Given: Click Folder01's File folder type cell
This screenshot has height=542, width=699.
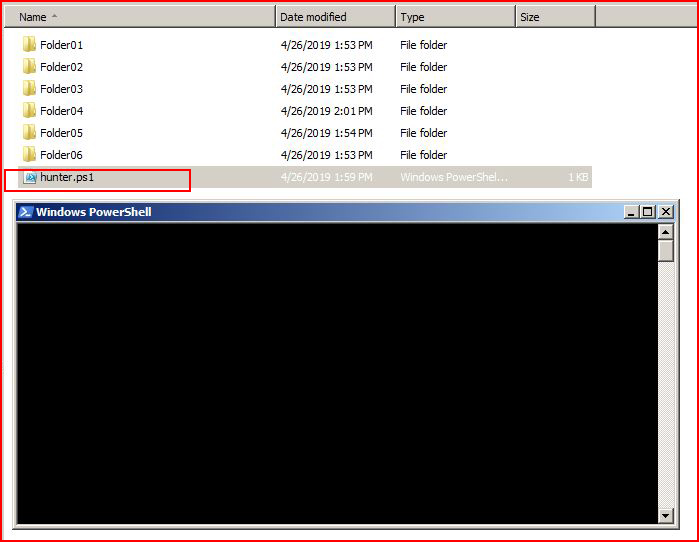Looking at the screenshot, I should tap(424, 45).
